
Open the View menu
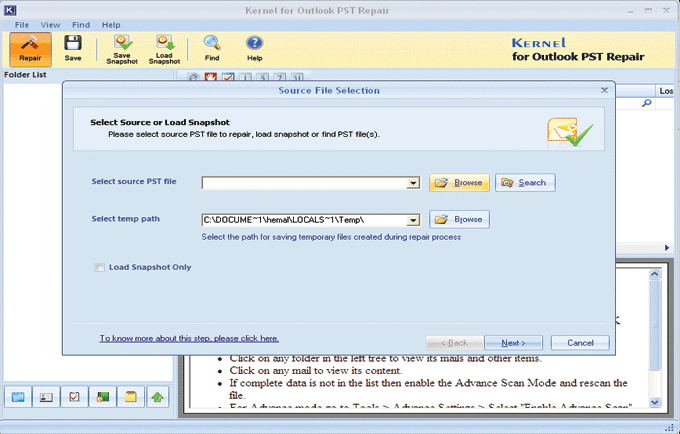[49, 24]
